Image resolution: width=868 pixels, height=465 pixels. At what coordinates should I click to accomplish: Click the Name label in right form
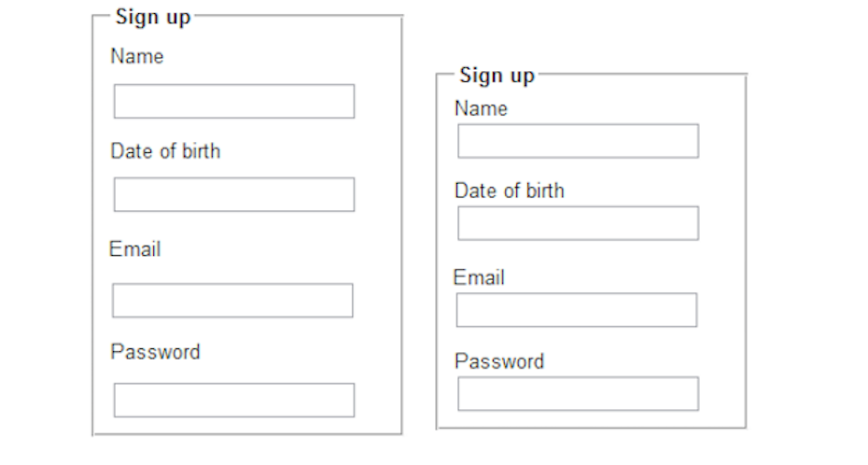pyautogui.click(x=481, y=109)
